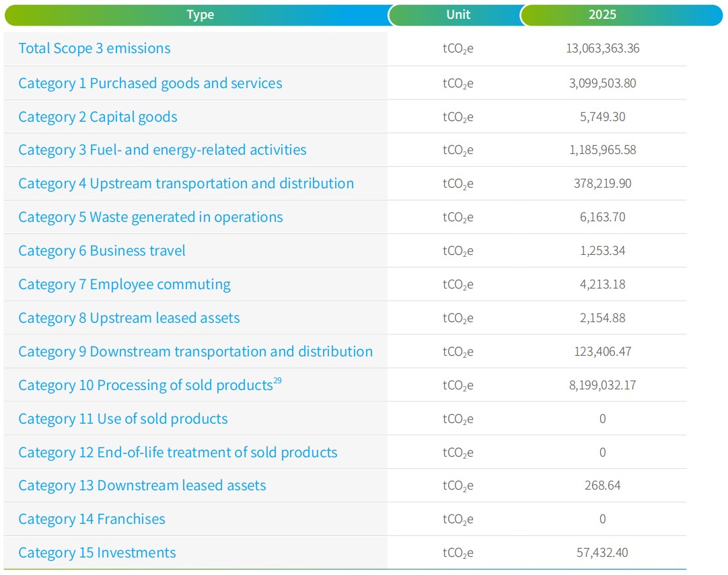This screenshot has width=728, height=575.
Task: Select Category 11 Use of sold products
Action: 123,419
